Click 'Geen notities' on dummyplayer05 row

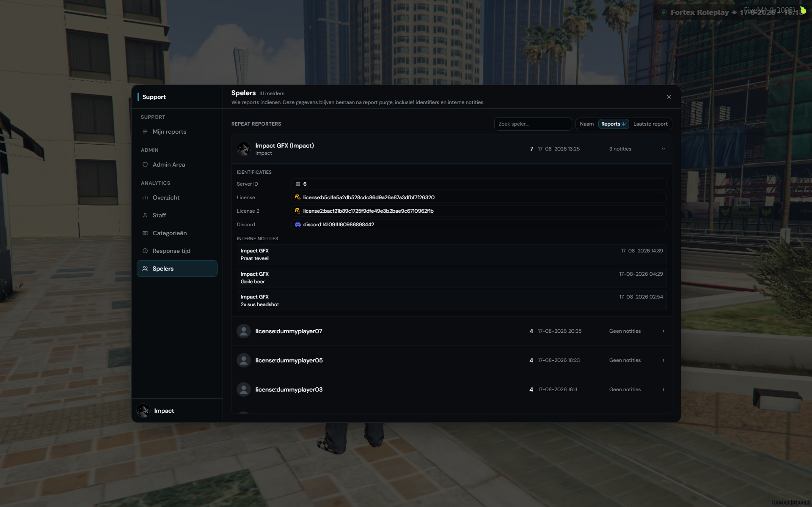pyautogui.click(x=625, y=360)
